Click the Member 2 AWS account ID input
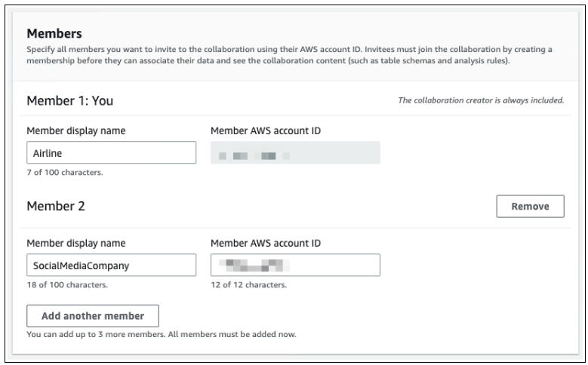This screenshot has width=588, height=365. click(295, 265)
